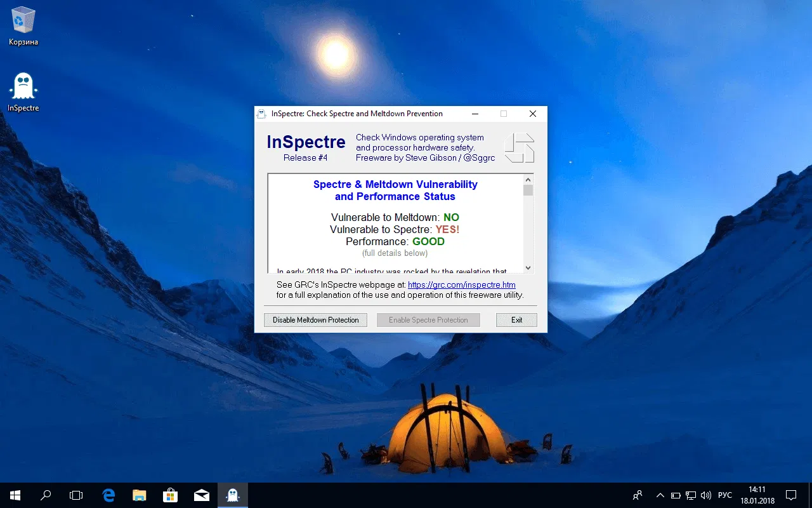Click the "Release #4" label
Screen dimensions: 812x508
click(x=306, y=157)
